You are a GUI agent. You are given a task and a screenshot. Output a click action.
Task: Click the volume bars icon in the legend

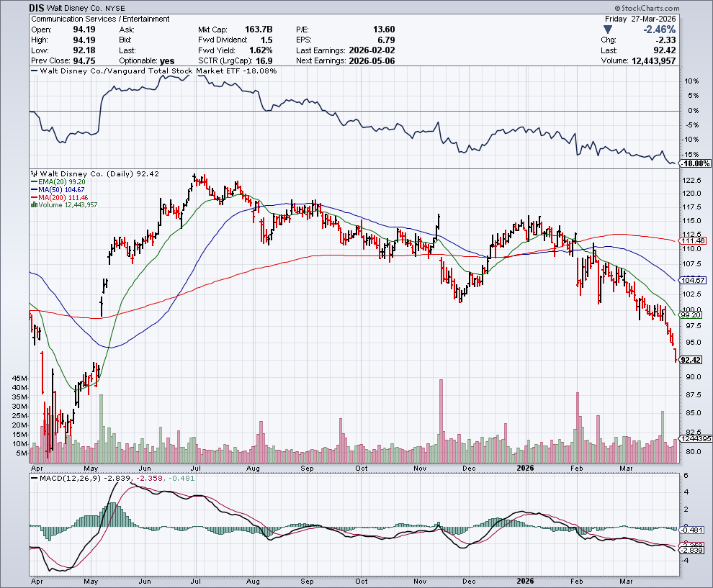[x=32, y=205]
